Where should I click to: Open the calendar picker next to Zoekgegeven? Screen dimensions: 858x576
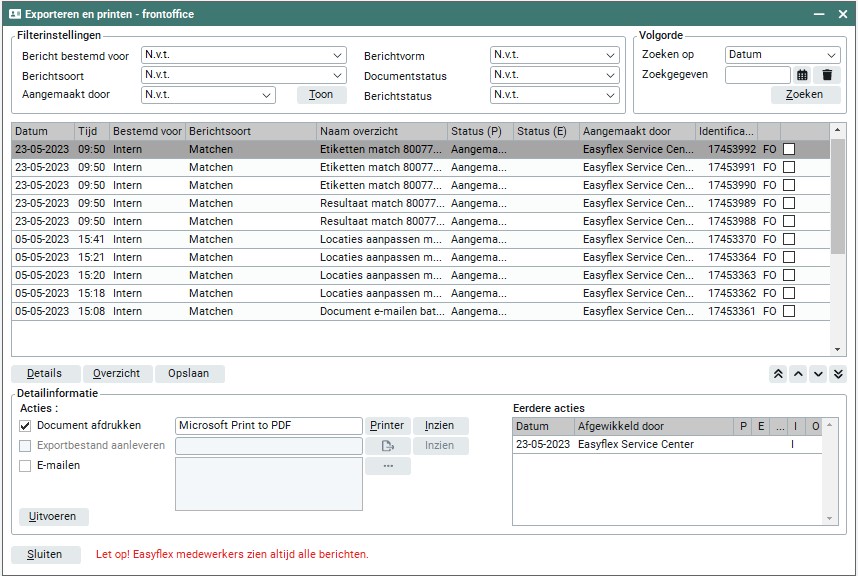[x=802, y=75]
